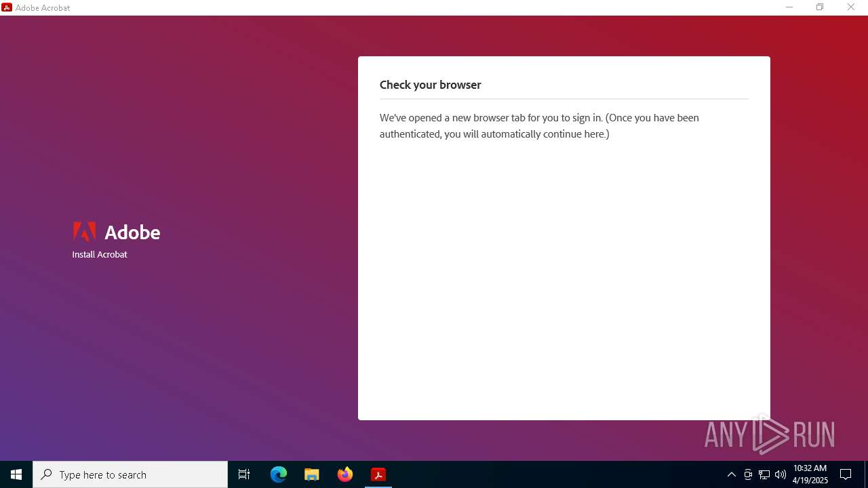Launch Microsoft Edge from the taskbar
Image resolution: width=868 pixels, height=488 pixels.
279,474
